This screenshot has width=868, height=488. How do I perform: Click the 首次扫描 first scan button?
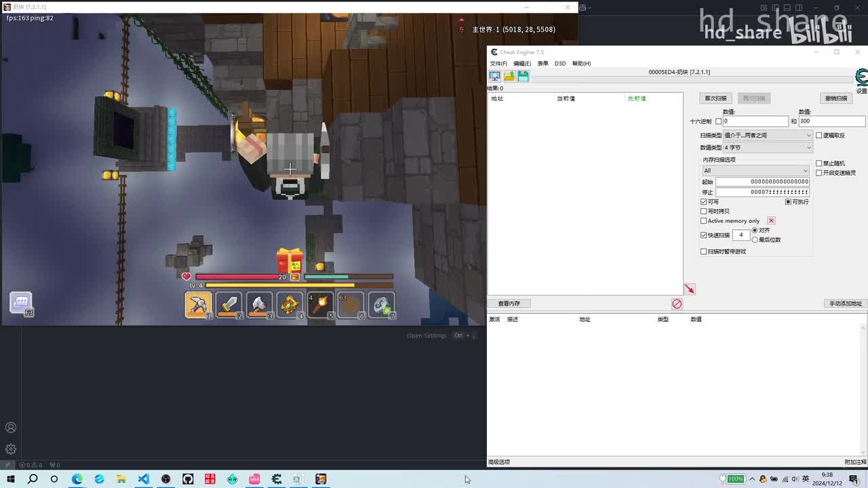tap(715, 98)
